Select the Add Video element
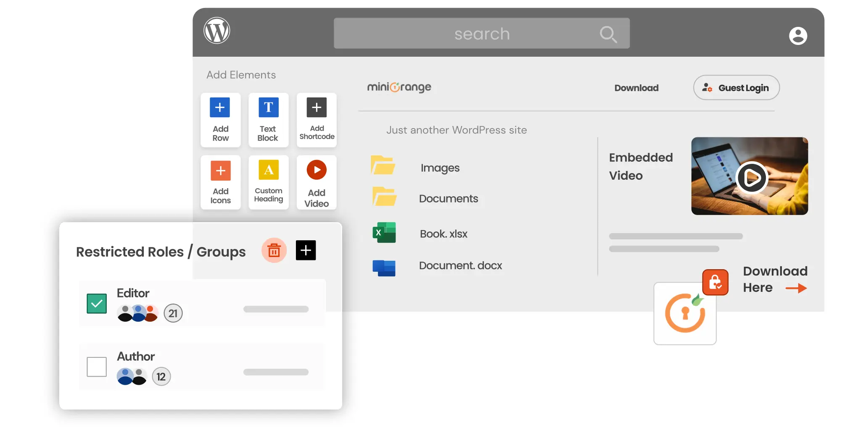Viewport: 868px width, 433px height. pyautogui.click(x=316, y=170)
